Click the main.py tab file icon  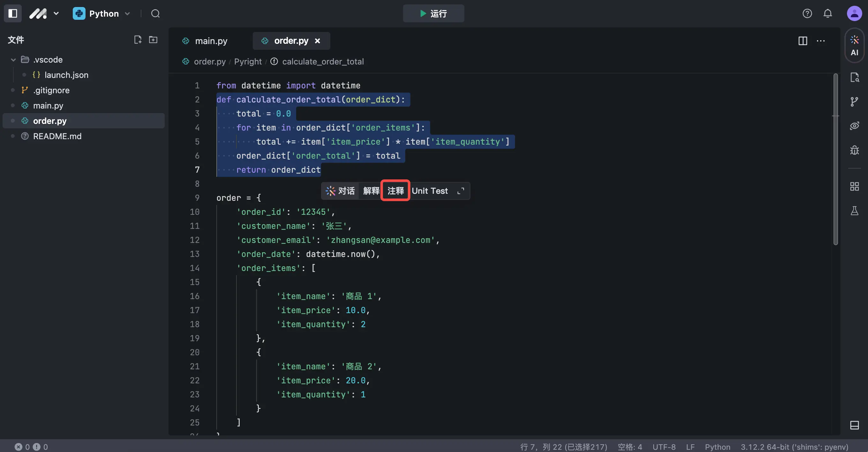pyautogui.click(x=186, y=41)
